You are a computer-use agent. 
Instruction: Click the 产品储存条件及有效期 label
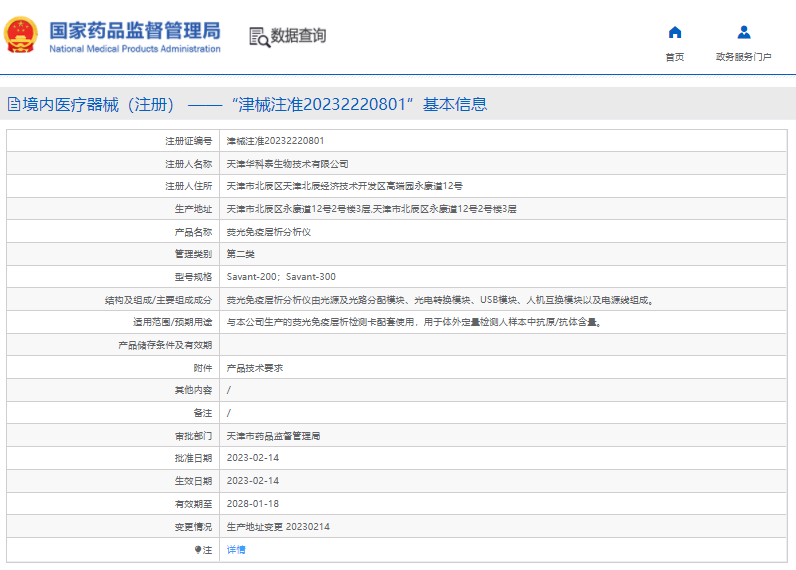point(165,345)
